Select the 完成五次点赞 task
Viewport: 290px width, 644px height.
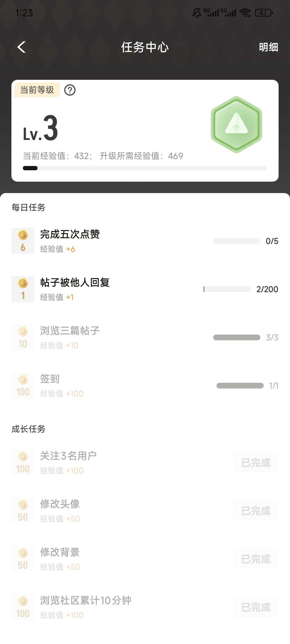click(70, 235)
